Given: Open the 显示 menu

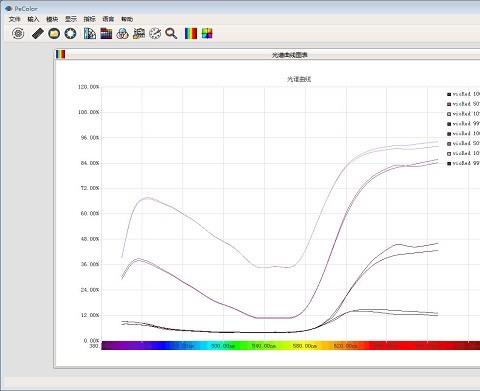Looking at the screenshot, I should (x=71, y=19).
